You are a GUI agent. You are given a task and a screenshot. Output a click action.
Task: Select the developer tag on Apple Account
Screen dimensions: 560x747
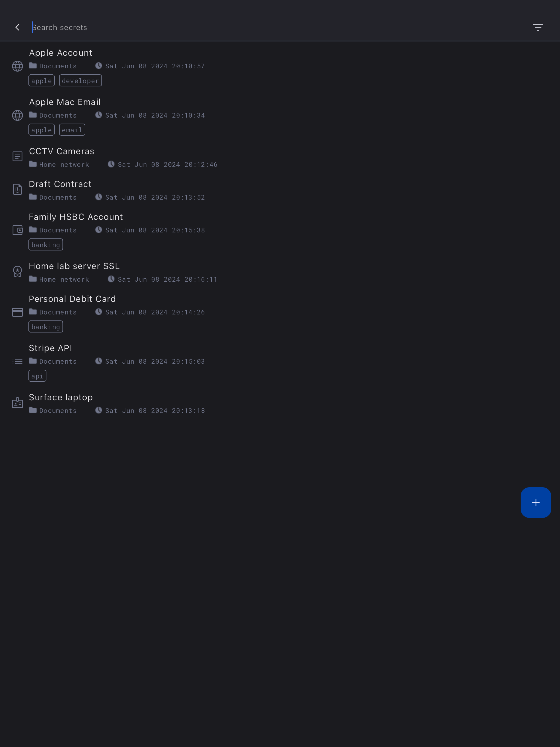click(x=80, y=81)
